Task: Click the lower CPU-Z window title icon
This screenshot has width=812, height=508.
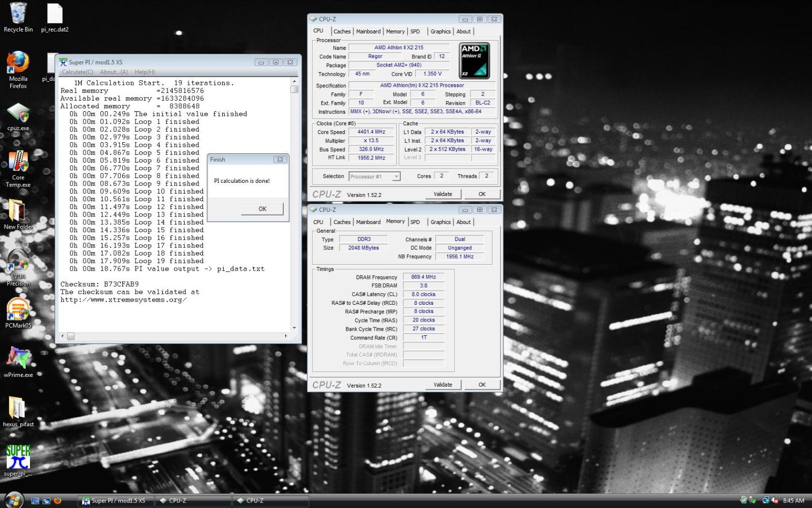Action: pos(313,210)
